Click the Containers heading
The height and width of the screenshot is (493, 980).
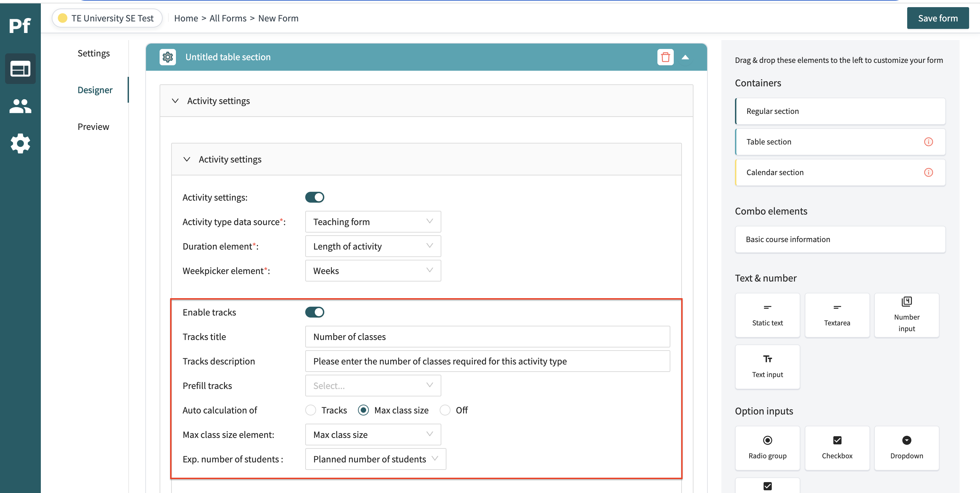pos(758,83)
